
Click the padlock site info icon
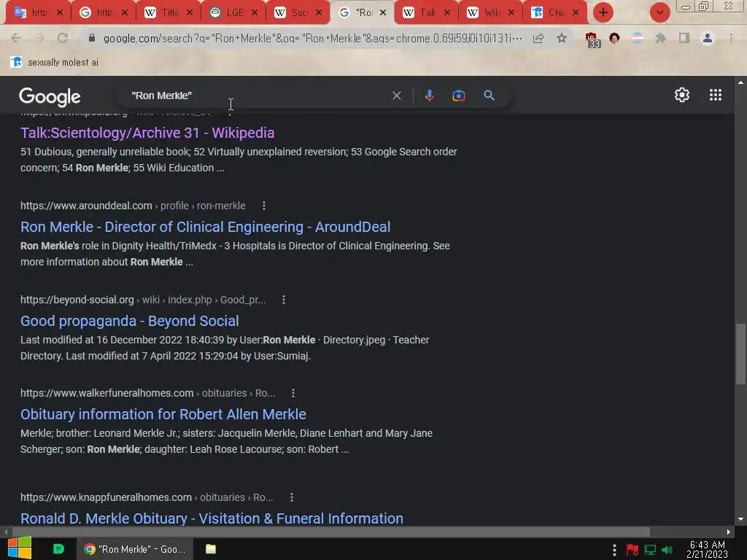[92, 38]
